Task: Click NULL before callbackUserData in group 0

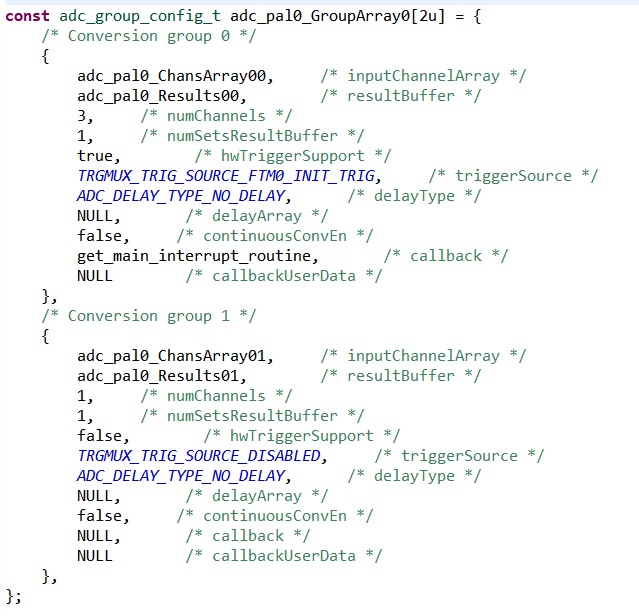Action: pyautogui.click(x=95, y=276)
